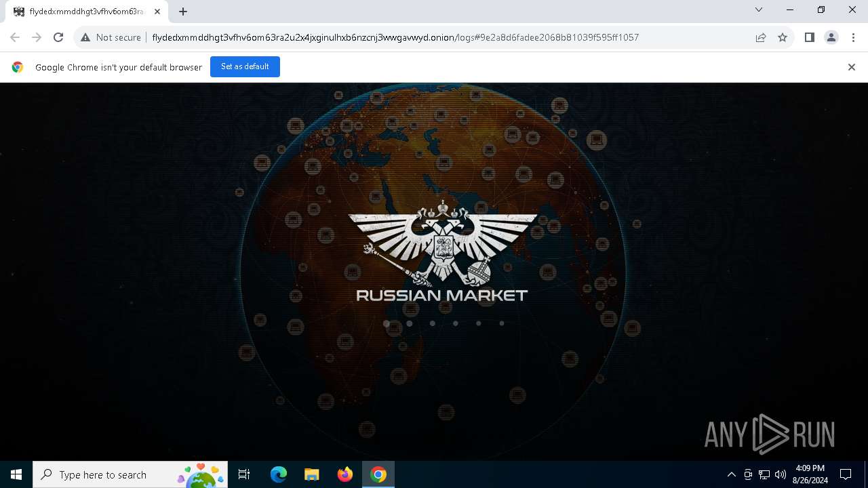Open the Chrome profile menu
The image size is (868, 488).
click(831, 37)
